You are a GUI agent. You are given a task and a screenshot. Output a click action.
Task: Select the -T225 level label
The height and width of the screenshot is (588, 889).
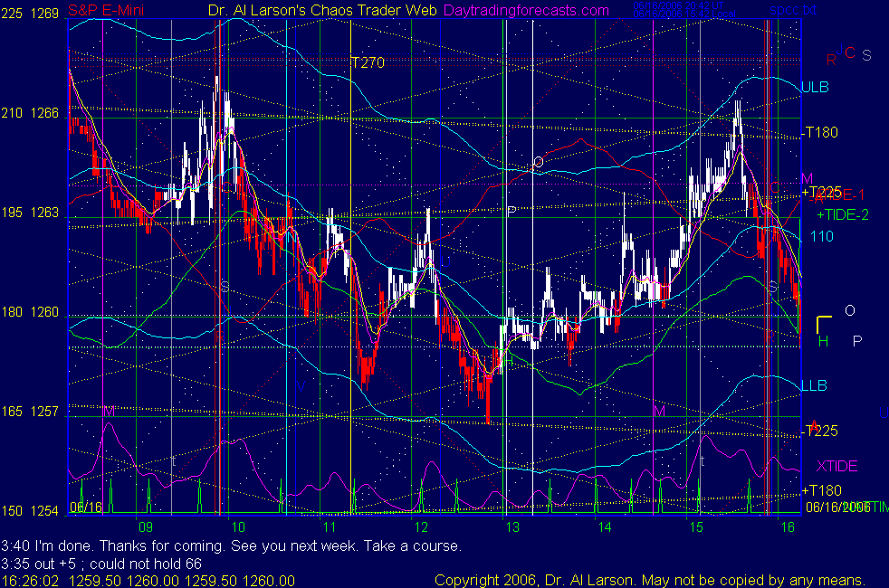820,432
